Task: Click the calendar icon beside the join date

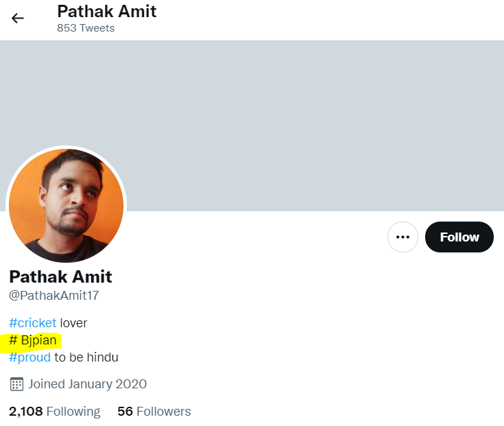Action: [x=16, y=384]
